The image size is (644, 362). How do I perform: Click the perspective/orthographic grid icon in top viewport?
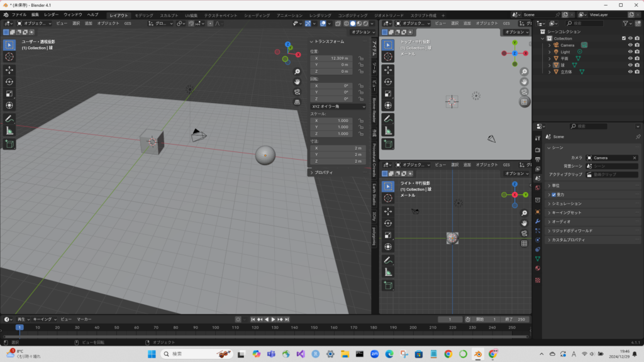pyautogui.click(x=525, y=102)
